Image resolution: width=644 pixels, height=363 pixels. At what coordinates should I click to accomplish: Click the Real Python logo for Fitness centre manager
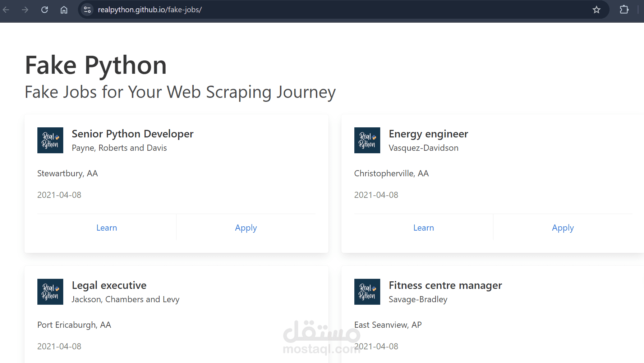[x=367, y=292]
